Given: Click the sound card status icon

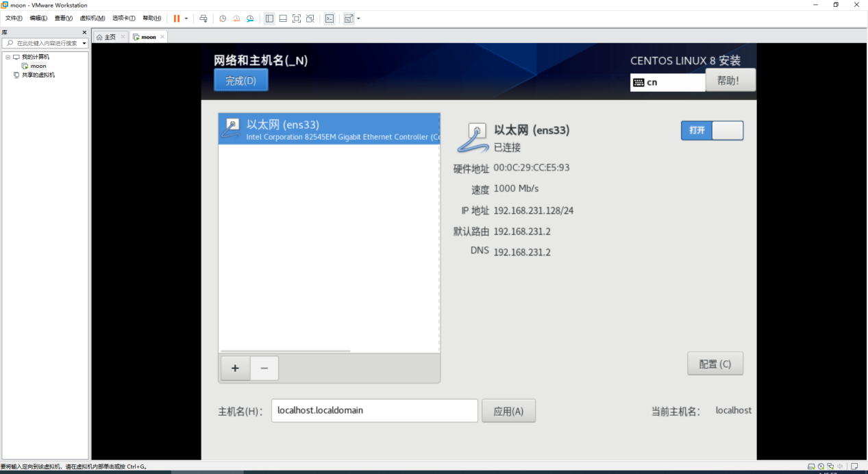Looking at the screenshot, I should click(x=840, y=466).
